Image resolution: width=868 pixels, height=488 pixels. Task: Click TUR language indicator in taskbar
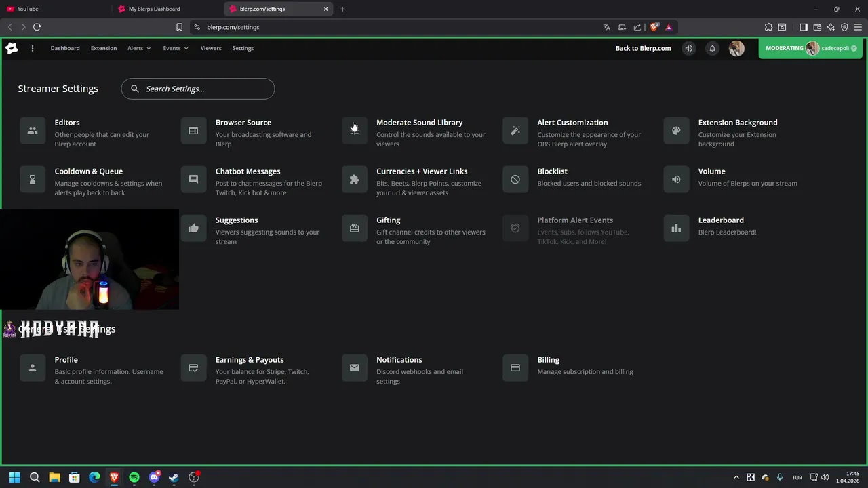pyautogui.click(x=797, y=477)
